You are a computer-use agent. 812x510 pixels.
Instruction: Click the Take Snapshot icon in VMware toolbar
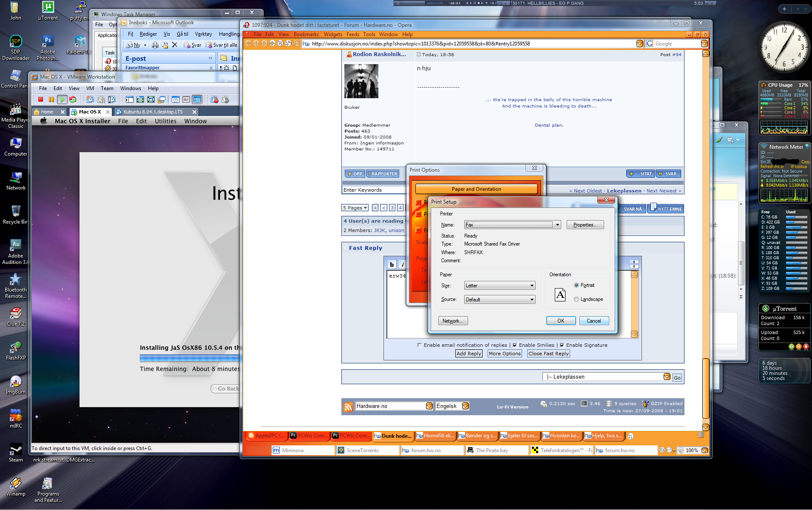[90, 99]
